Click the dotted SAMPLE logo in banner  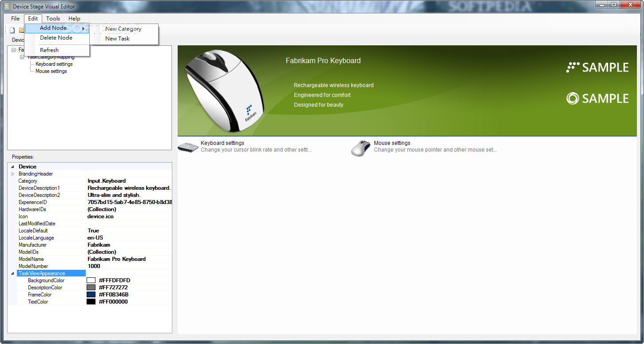(597, 68)
